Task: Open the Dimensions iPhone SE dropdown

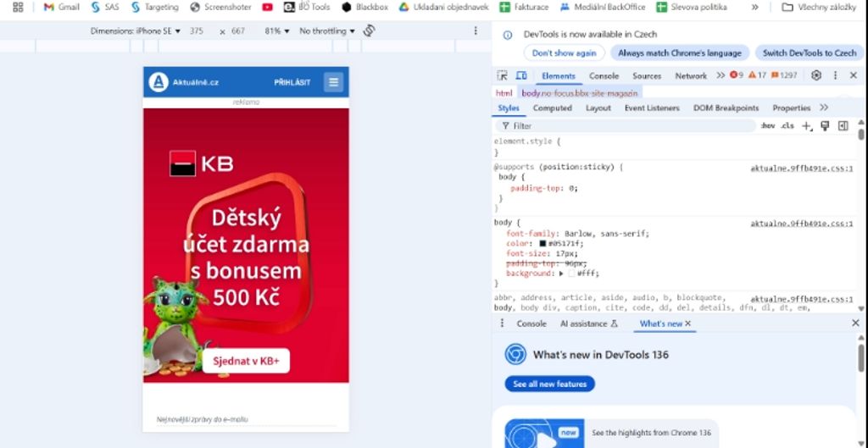Action: click(136, 31)
